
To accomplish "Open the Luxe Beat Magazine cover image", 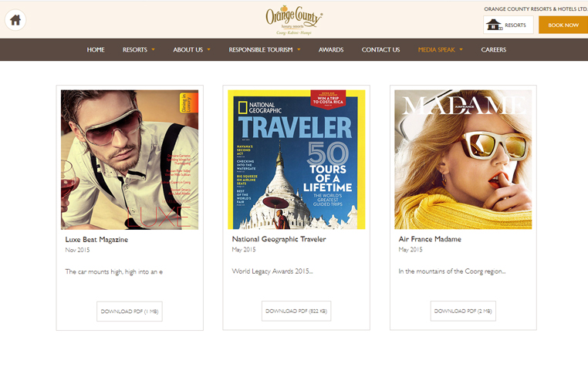I will click(x=130, y=160).
